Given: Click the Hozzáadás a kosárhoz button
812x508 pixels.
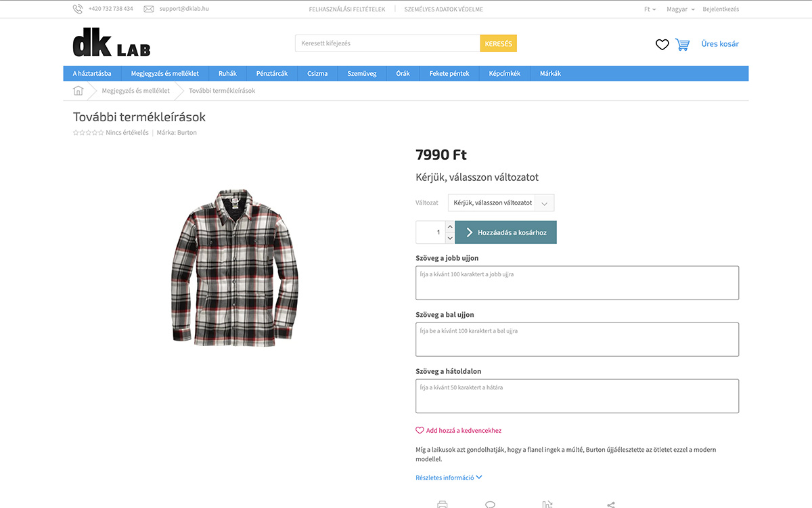Looking at the screenshot, I should (x=505, y=232).
